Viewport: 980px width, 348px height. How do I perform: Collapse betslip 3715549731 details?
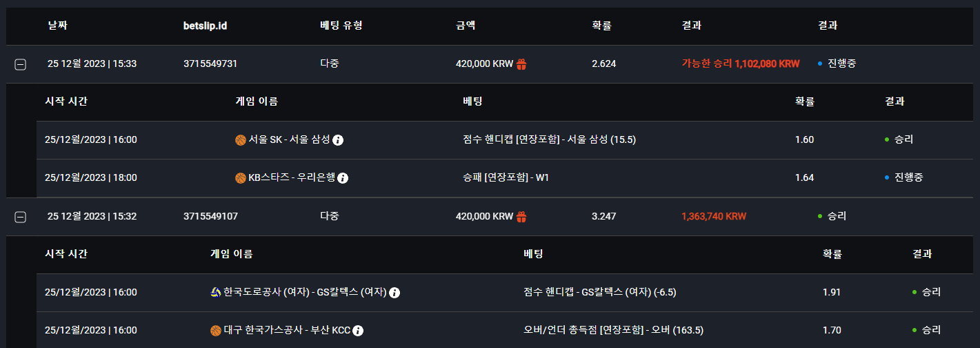pos(21,64)
